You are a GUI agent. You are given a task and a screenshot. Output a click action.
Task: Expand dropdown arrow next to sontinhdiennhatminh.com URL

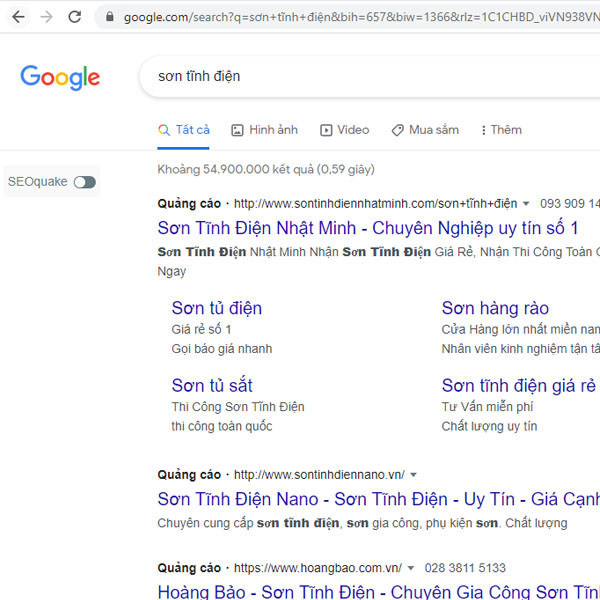[x=526, y=204]
